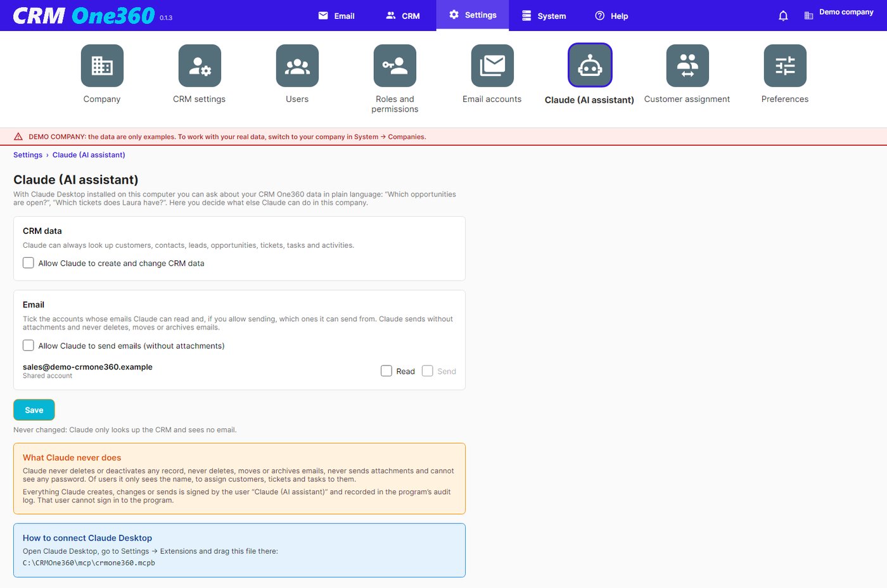Enable Allow Claude to create and change CRM data
This screenshot has height=588, width=887.
tap(29, 263)
